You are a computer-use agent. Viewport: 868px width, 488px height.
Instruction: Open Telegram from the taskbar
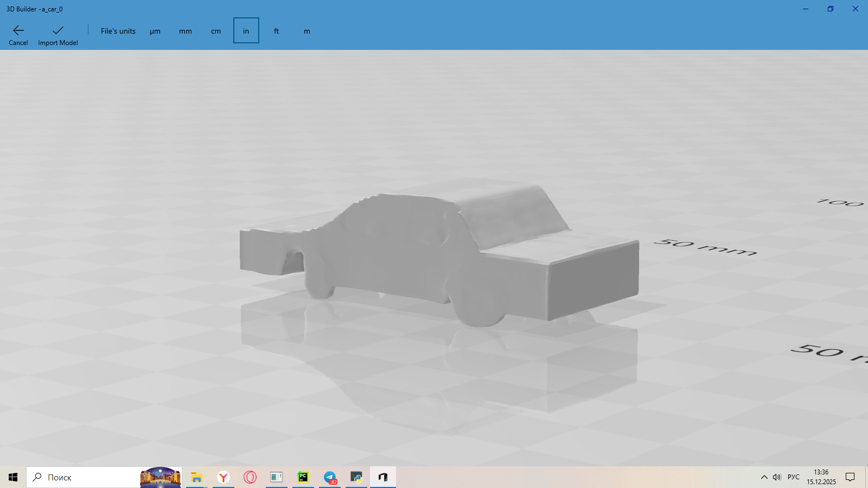[x=330, y=477]
